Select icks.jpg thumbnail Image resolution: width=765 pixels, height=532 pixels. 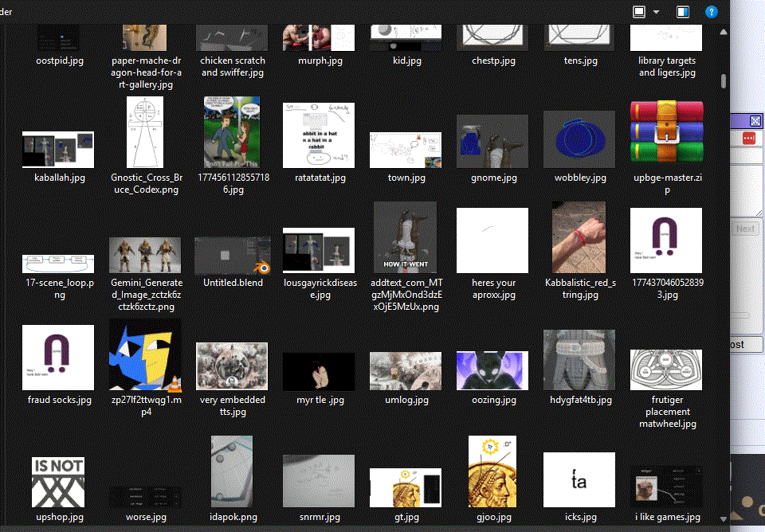coord(579,479)
